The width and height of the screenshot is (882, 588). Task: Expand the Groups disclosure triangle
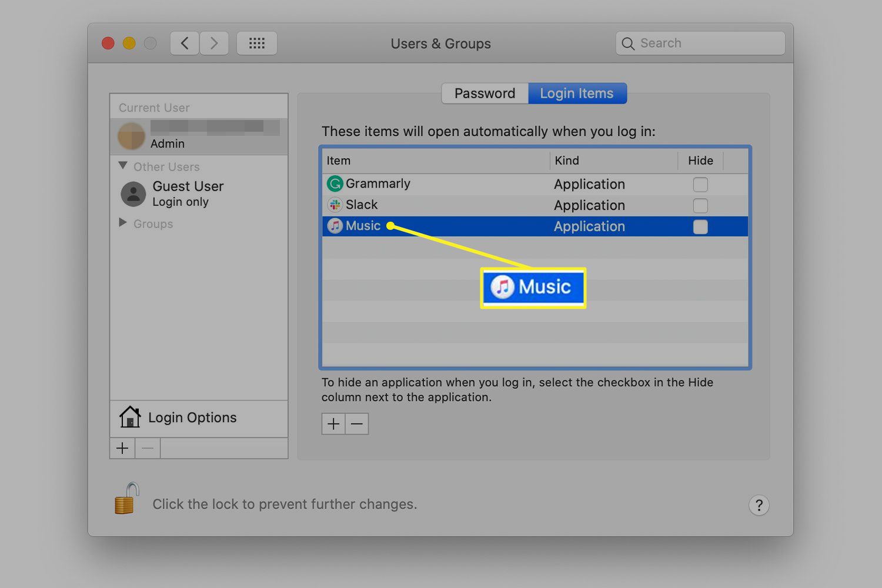[123, 222]
